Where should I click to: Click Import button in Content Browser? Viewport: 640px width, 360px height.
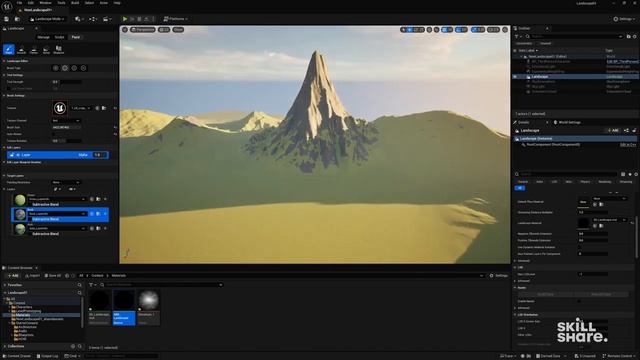pos(32,276)
